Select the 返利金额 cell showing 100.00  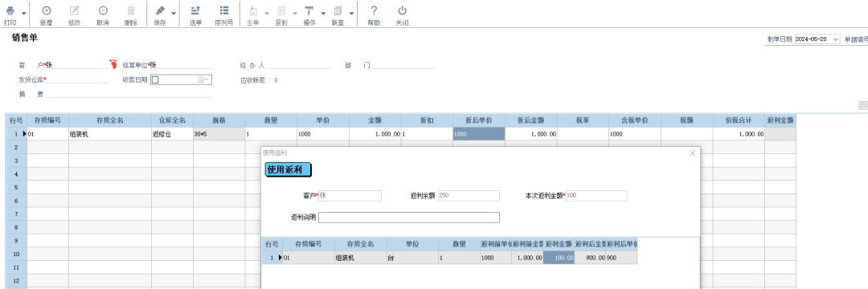tap(559, 258)
